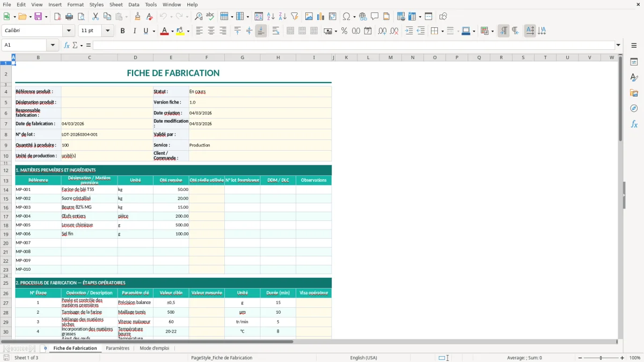Toggle left-to-right text direction
The height and width of the screenshot is (362, 644).
point(503,31)
